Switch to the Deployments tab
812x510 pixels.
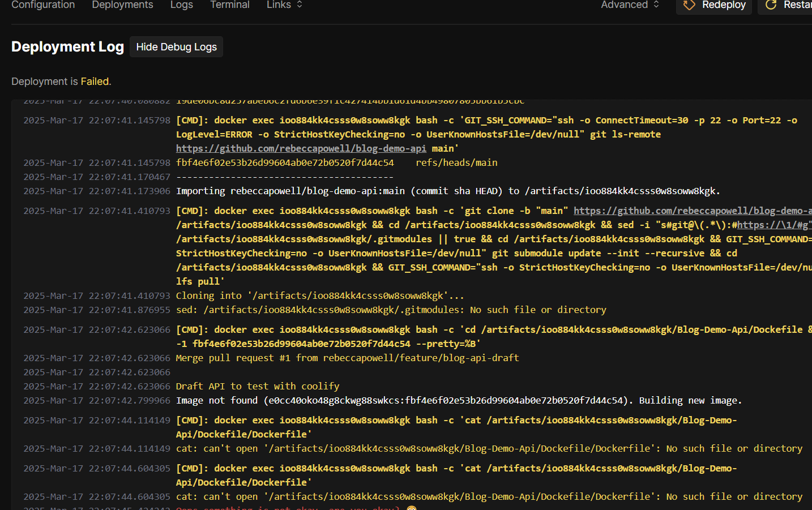coord(122,5)
